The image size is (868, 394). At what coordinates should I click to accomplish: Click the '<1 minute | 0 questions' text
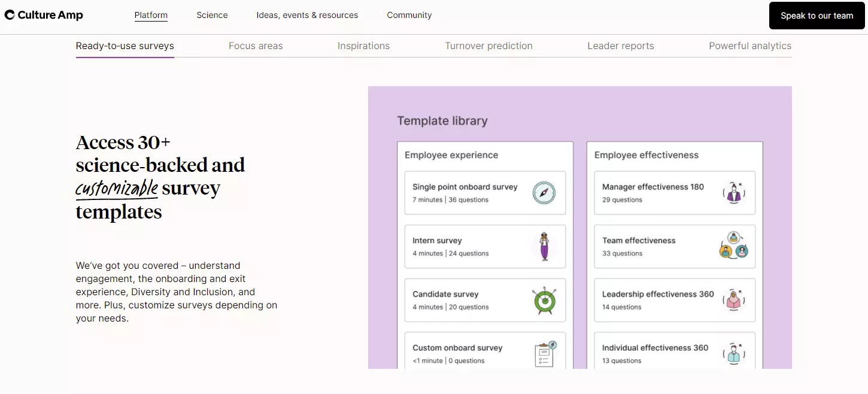click(448, 361)
